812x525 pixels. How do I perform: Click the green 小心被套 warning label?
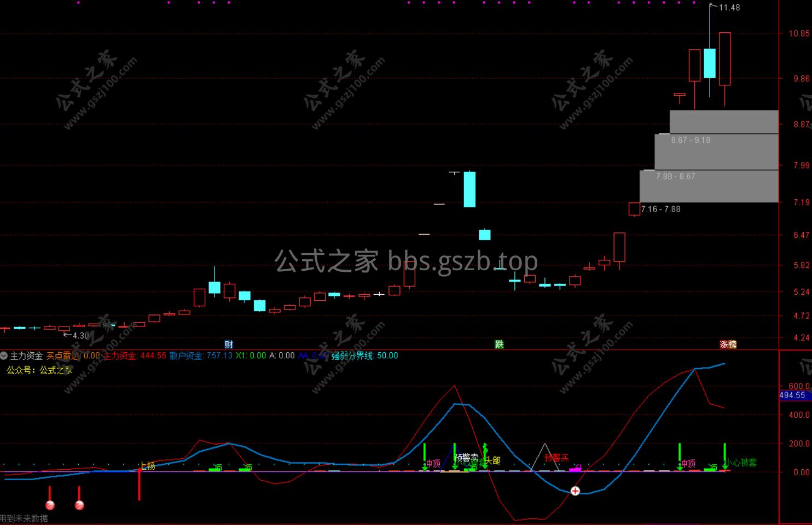pos(740,462)
